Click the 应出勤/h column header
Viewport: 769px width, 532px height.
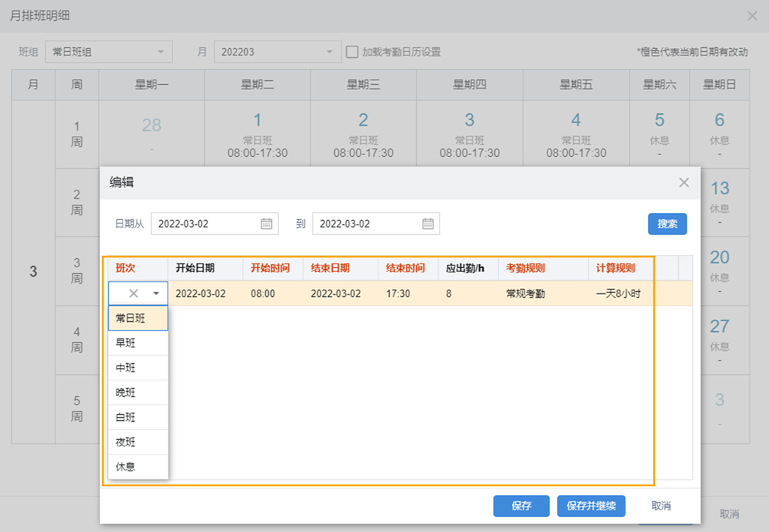click(x=469, y=268)
